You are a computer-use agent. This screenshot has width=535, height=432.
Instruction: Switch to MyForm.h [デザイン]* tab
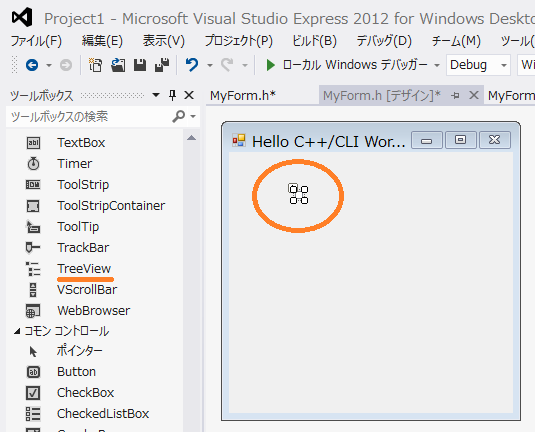(x=381, y=96)
